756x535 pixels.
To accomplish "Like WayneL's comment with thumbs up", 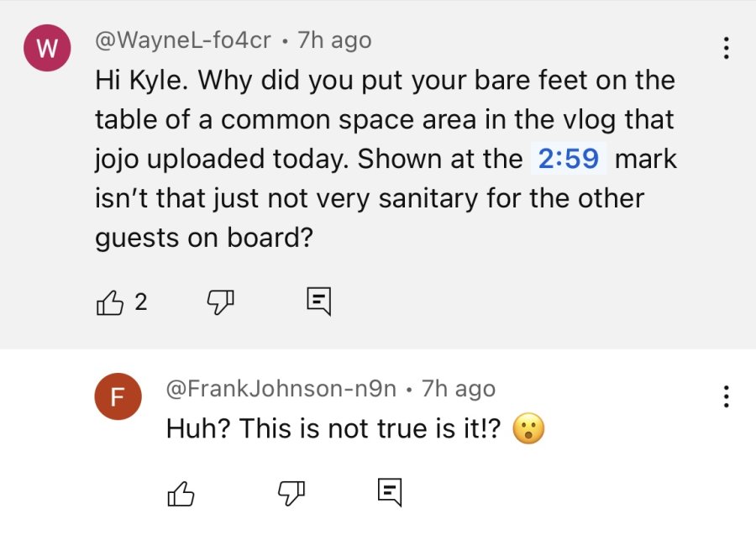I will 110,302.
